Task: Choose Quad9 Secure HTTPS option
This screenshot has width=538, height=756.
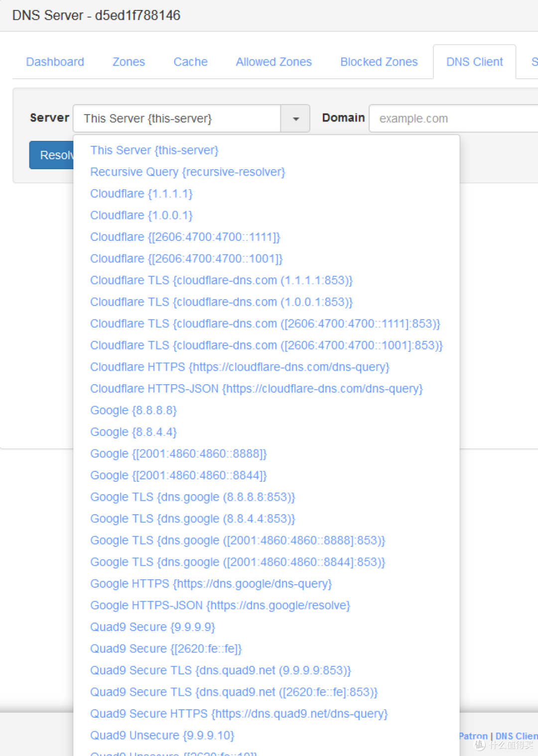Action: [239, 714]
